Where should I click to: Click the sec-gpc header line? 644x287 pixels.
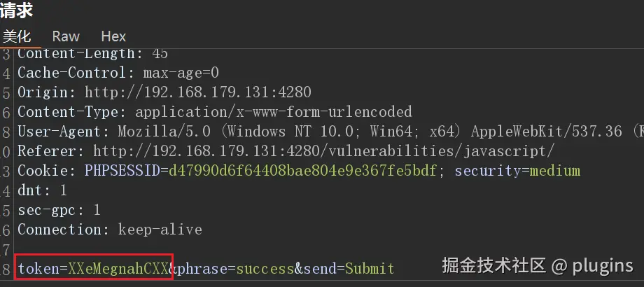59,210
